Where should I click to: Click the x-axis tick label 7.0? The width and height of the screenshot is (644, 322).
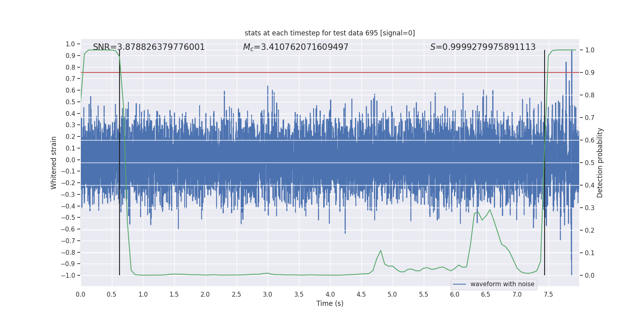[x=517, y=294]
